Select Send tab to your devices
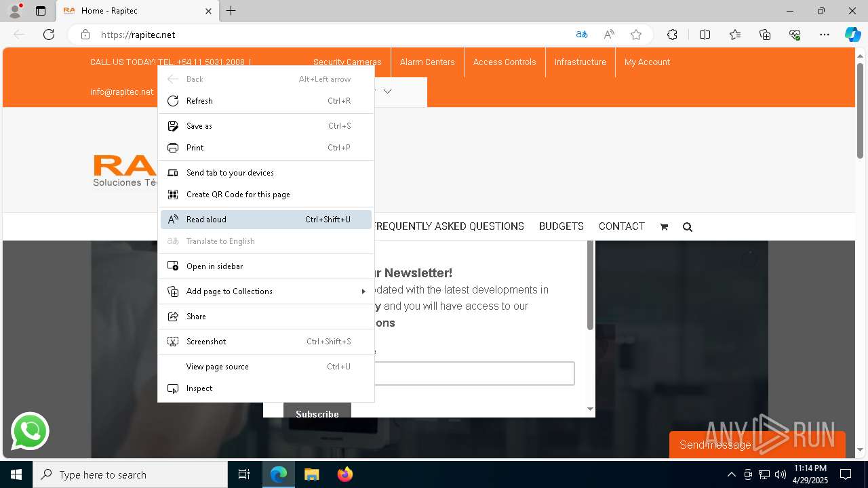This screenshot has height=488, width=868. pos(266,173)
